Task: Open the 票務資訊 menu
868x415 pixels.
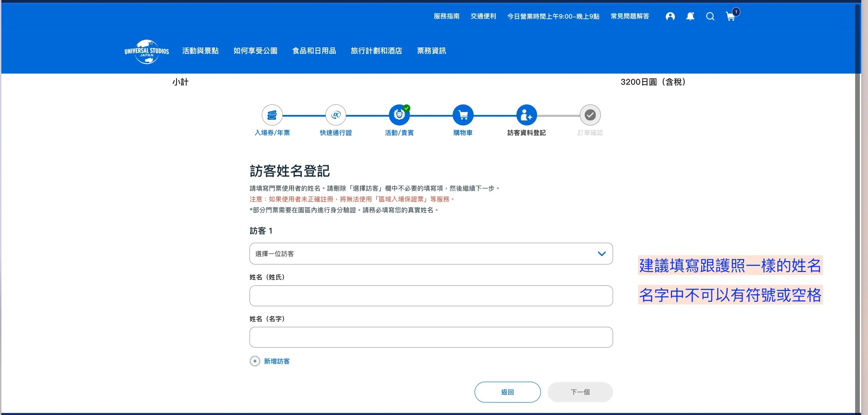Action: click(x=431, y=51)
